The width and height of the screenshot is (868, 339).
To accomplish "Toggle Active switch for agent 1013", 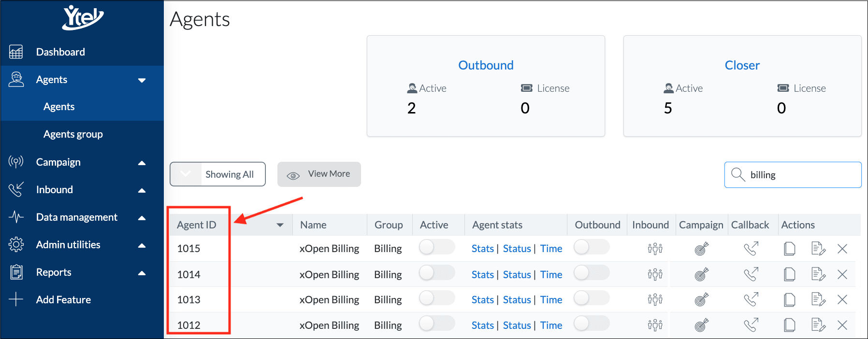I will 436,298.
